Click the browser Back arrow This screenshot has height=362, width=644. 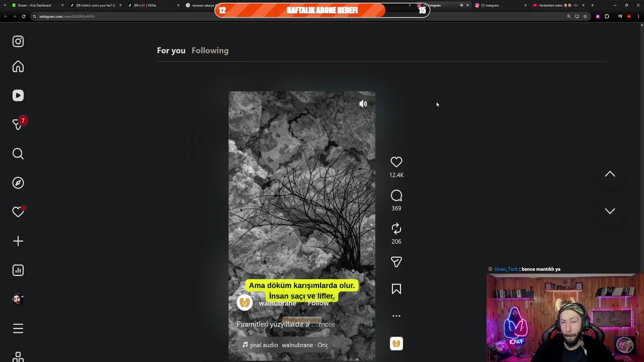6,16
